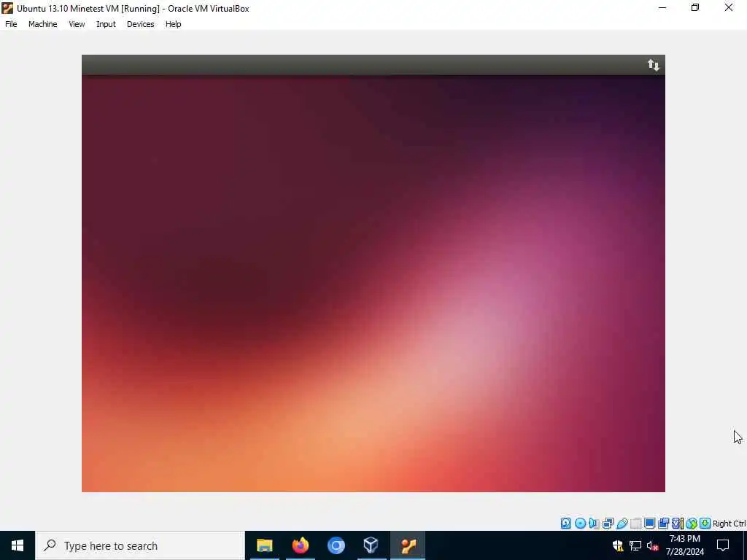Click the running VM taskbar icon

[408, 545]
